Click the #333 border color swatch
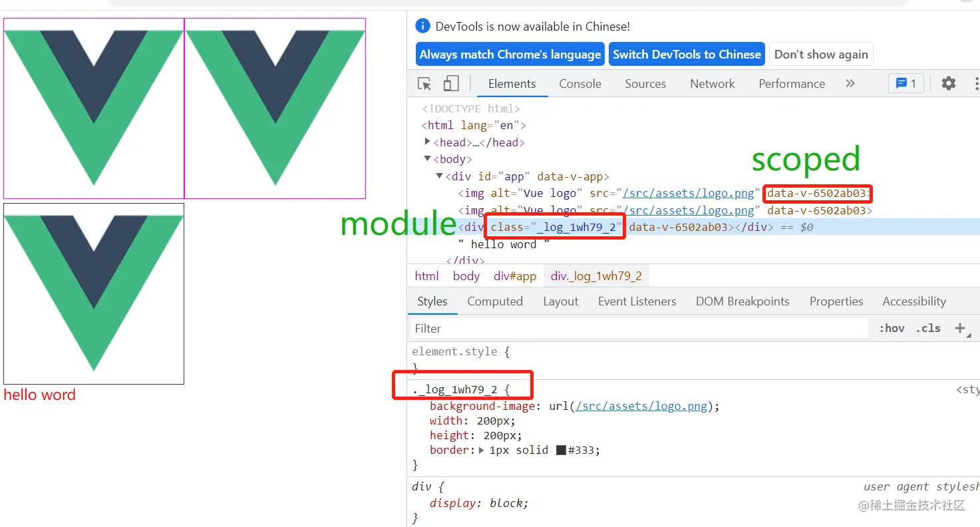980x527 pixels. (x=561, y=450)
